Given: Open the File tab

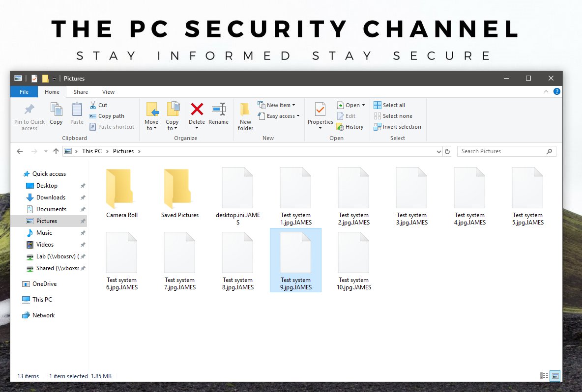Looking at the screenshot, I should 24,92.
